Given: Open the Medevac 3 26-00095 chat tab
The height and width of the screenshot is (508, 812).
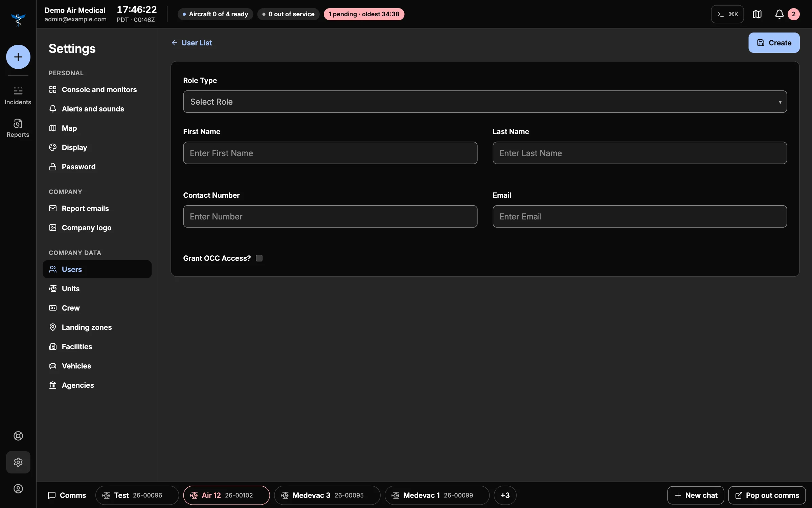Looking at the screenshot, I should (x=327, y=495).
